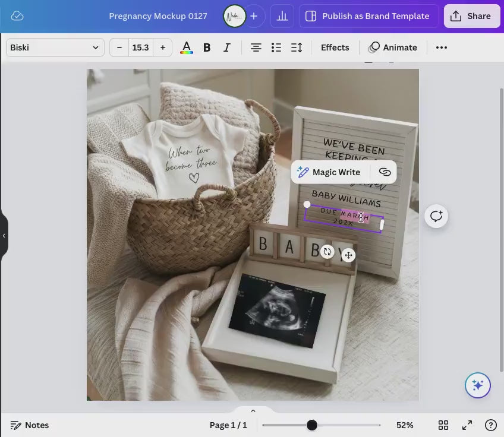The width and height of the screenshot is (504, 437).
Task: Change the text alignment
Action: coord(256,47)
